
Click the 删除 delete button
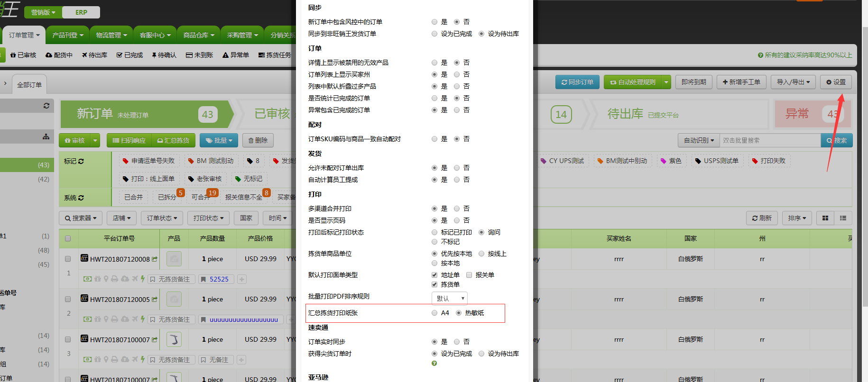pyautogui.click(x=258, y=140)
